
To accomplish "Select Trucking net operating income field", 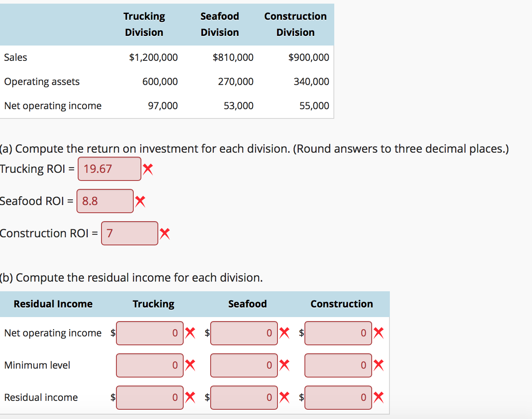I will 150,333.
